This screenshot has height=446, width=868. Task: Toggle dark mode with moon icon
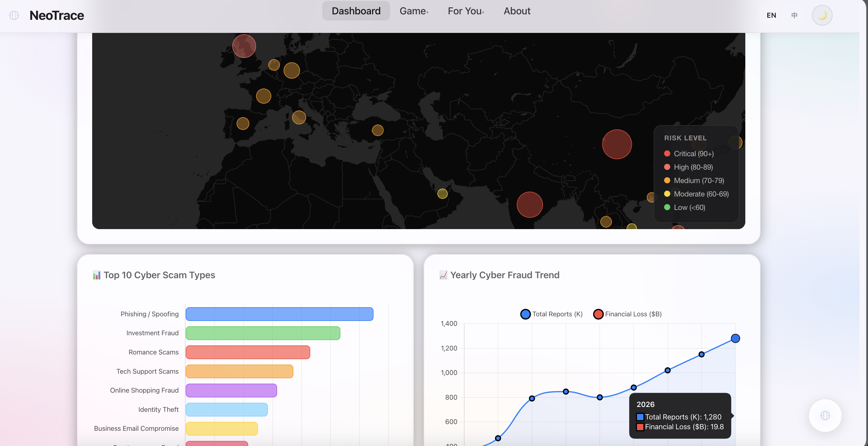[x=822, y=16]
